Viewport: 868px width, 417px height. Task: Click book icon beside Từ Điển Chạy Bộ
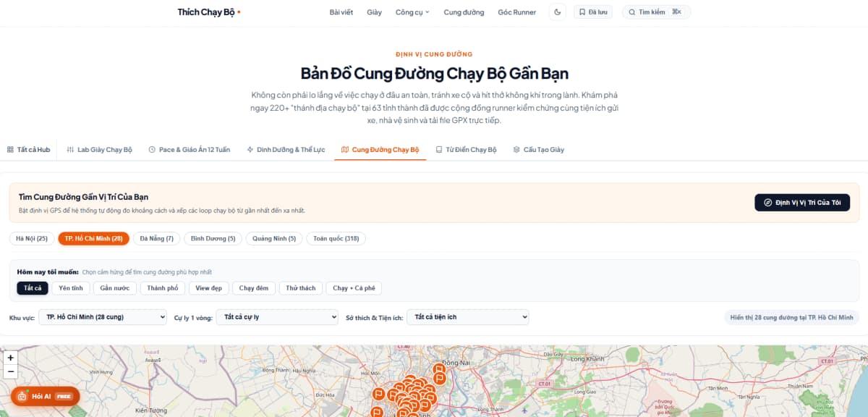(x=439, y=150)
